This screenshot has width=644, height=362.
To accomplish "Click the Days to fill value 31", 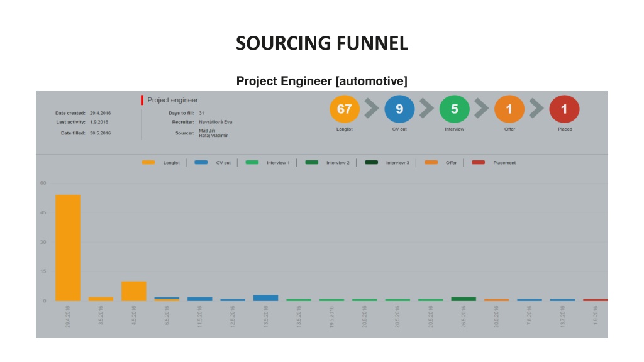I will click(201, 113).
